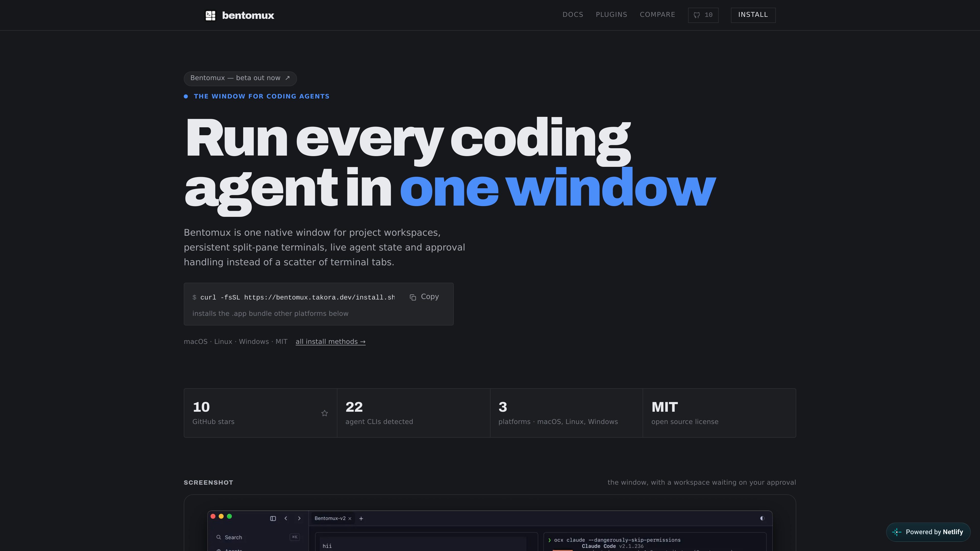Click the 22 agent CLIs detected stat
The height and width of the screenshot is (551, 980).
(413, 412)
